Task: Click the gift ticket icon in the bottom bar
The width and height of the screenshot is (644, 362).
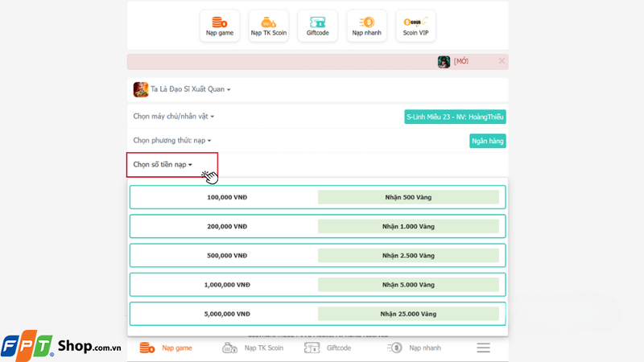Action: pos(312,348)
